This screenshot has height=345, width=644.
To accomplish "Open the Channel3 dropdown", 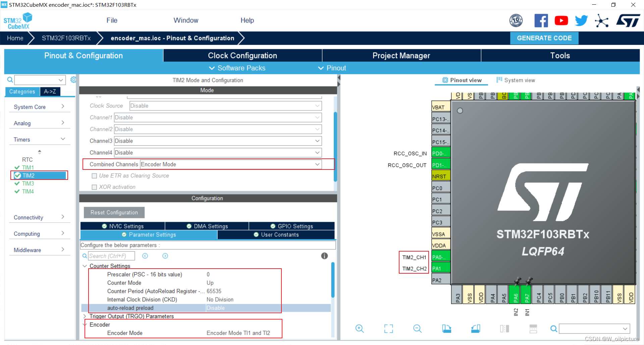I will (x=218, y=141).
